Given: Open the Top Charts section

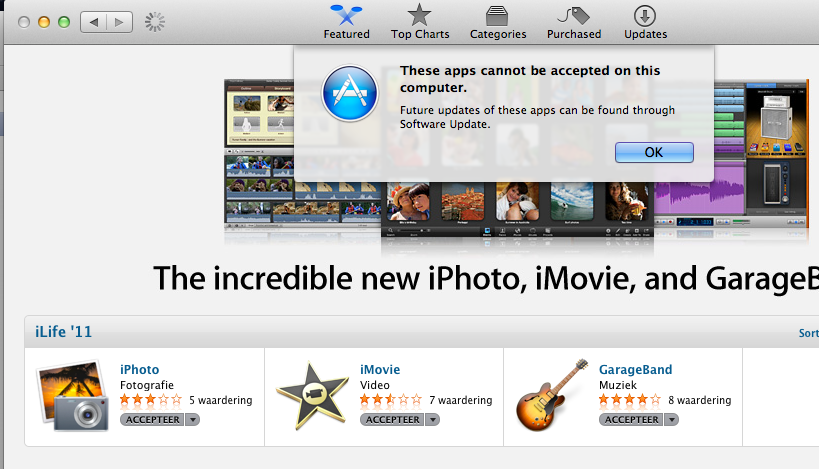Looking at the screenshot, I should [x=420, y=22].
